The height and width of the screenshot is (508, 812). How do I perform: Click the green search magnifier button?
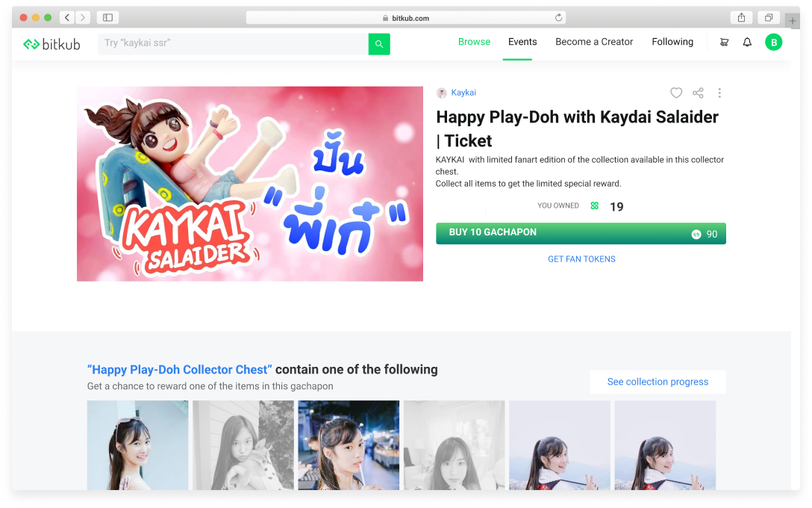[x=379, y=44]
